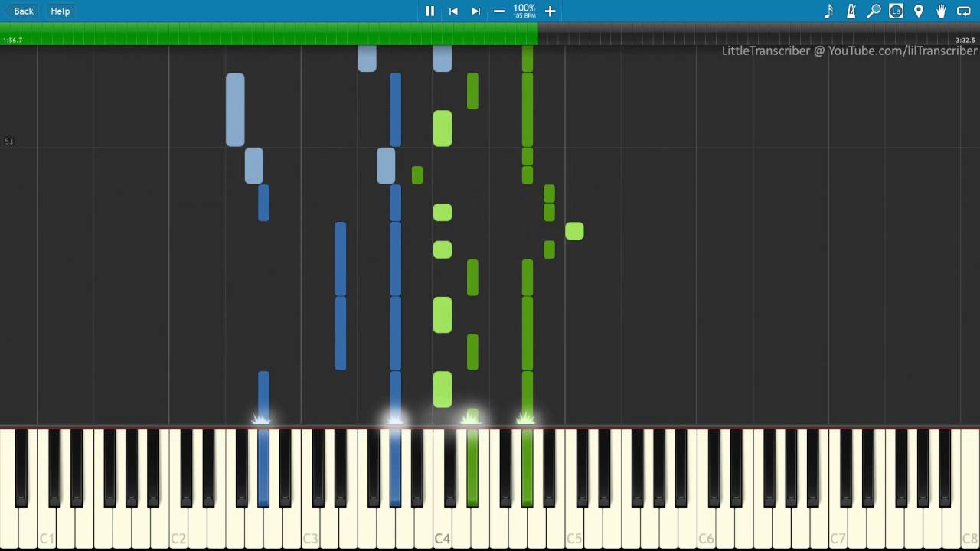Toggle the metronome icon
980x551 pixels.
[x=851, y=11]
